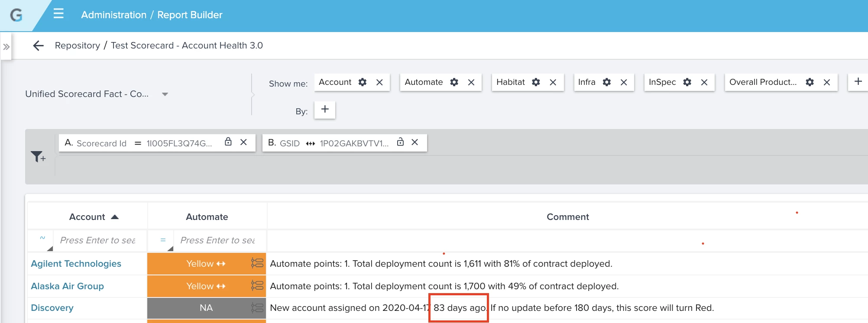Viewport: 868px width, 323px height.
Task: Open the Discovery account link
Action: pyautogui.click(x=52, y=308)
